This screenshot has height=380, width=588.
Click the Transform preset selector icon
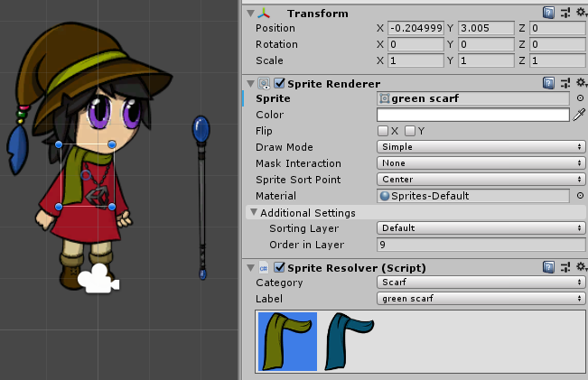[x=564, y=13]
